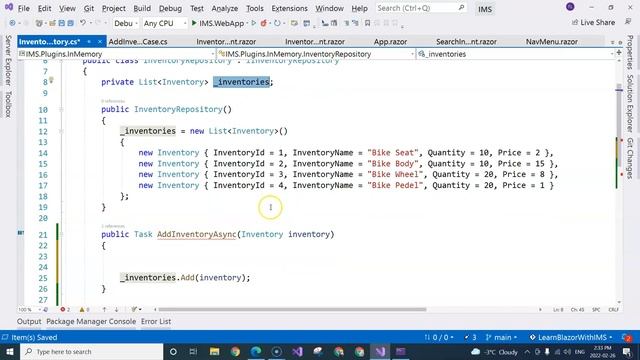Click the Restart browser refresh icon
Screen dimensions: 640x360
coord(277,23)
